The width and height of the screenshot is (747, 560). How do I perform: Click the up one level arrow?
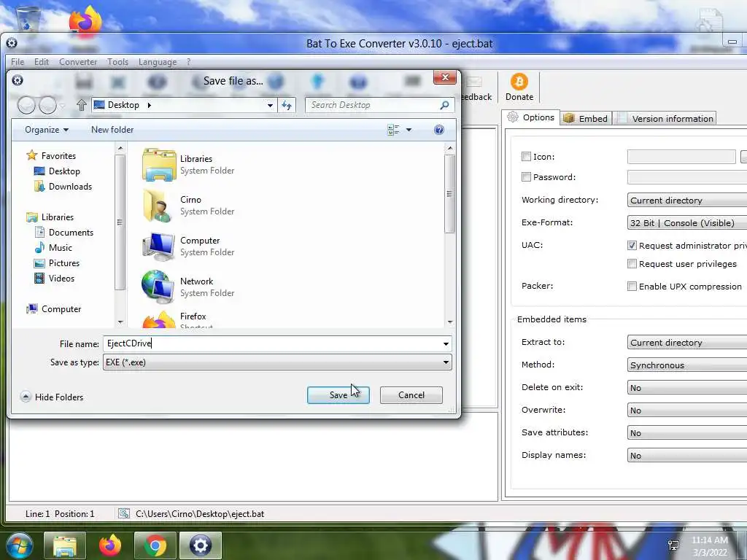point(82,105)
